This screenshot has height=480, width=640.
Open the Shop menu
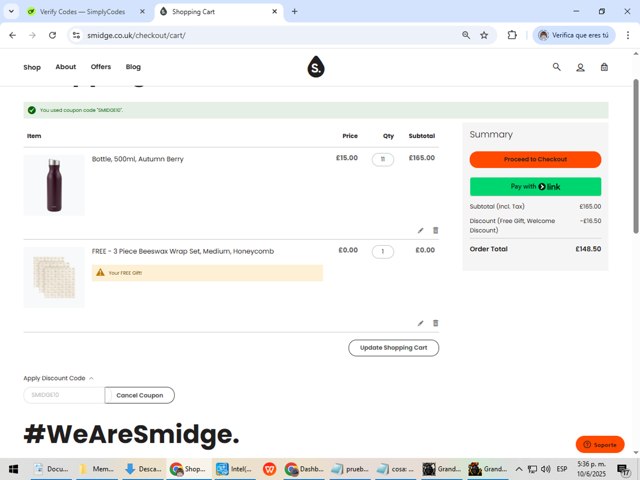click(x=32, y=67)
